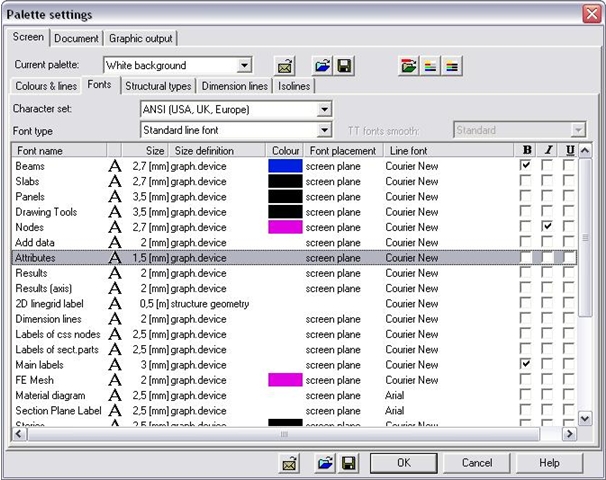The image size is (606, 480).
Task: Click the envelope icon beside Current palette
Action: [x=285, y=66]
